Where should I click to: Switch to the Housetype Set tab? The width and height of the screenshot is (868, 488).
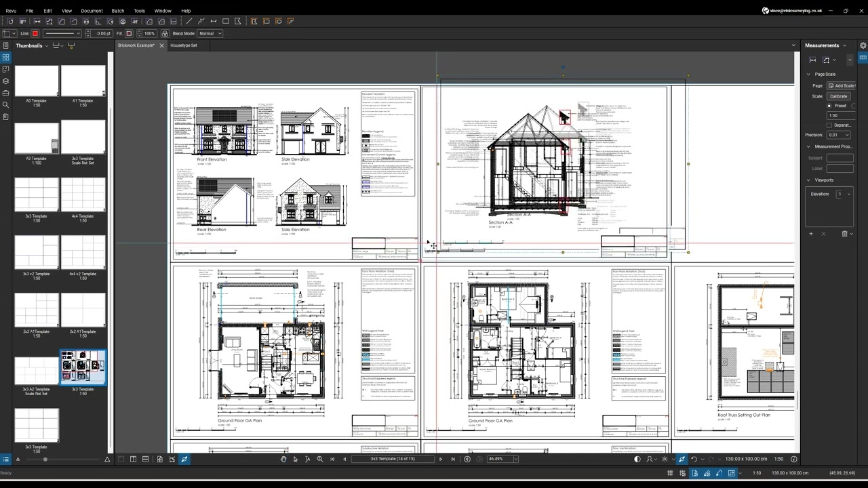183,45
